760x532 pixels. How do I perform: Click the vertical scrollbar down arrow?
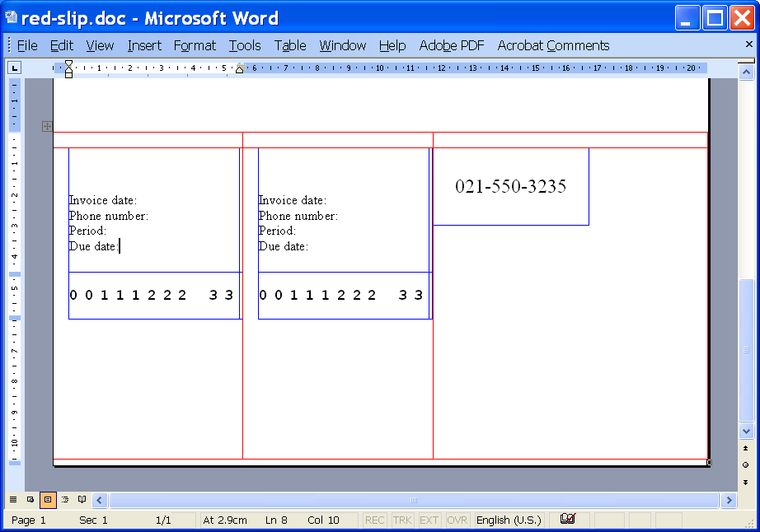point(747,431)
